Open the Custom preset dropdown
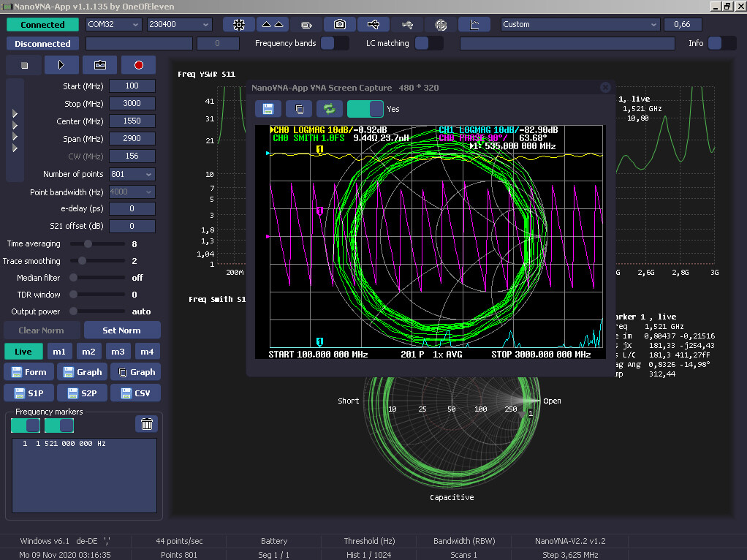 [x=580, y=24]
